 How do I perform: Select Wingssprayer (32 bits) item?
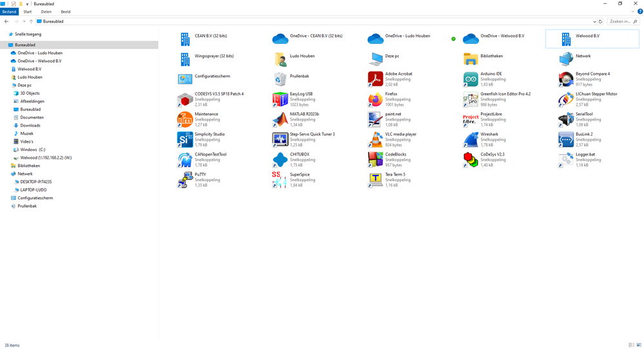pos(206,59)
